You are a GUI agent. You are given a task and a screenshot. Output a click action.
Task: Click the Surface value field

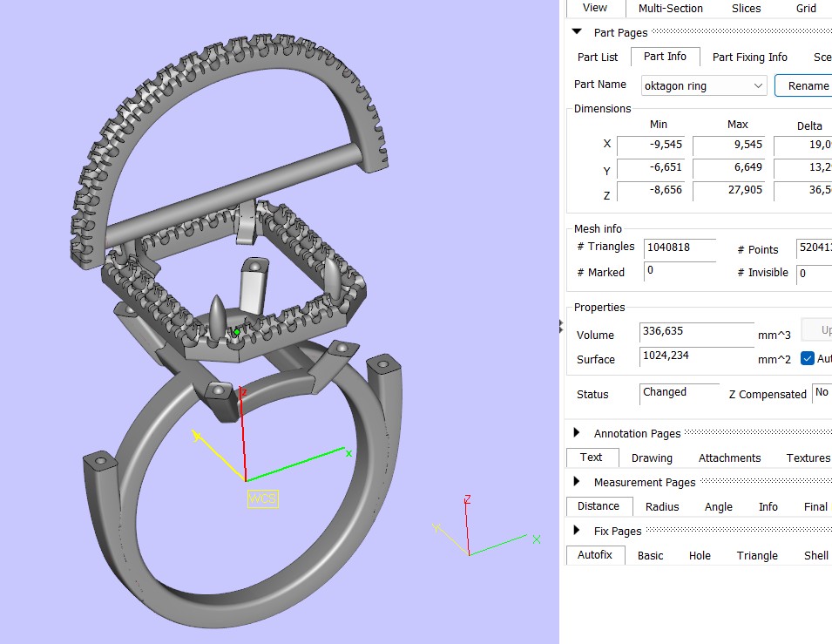[697, 356]
